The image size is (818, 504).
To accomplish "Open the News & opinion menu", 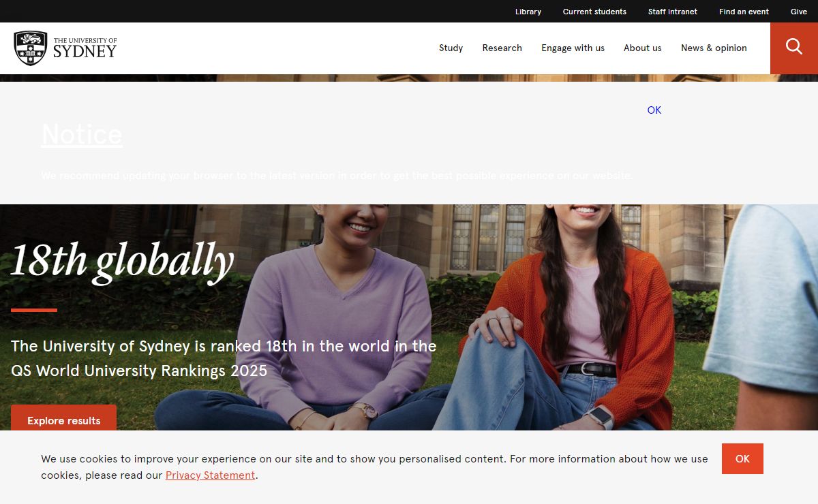I will pyautogui.click(x=714, y=48).
